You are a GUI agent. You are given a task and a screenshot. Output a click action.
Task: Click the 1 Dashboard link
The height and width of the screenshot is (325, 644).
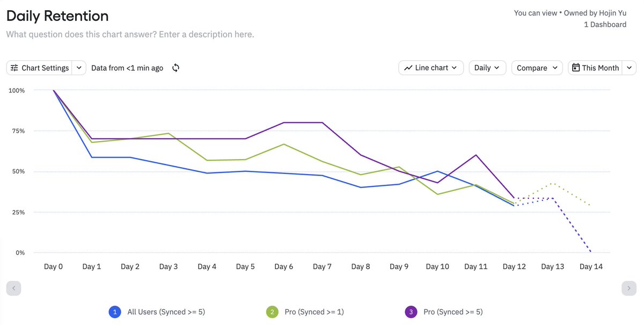(x=605, y=24)
